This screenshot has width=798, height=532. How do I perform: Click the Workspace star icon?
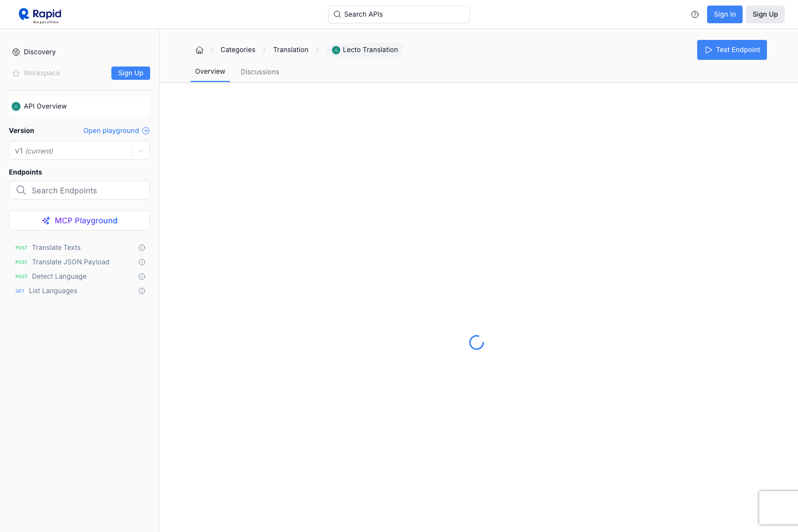(15, 73)
